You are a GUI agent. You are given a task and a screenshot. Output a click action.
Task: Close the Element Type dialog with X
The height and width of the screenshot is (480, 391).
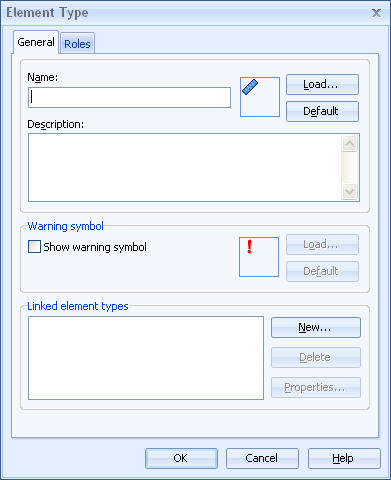[376, 13]
